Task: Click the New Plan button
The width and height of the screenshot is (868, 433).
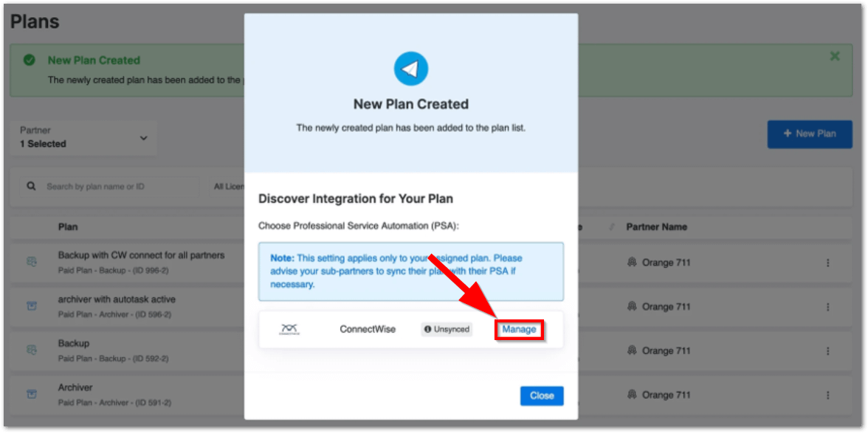Action: 810,134
